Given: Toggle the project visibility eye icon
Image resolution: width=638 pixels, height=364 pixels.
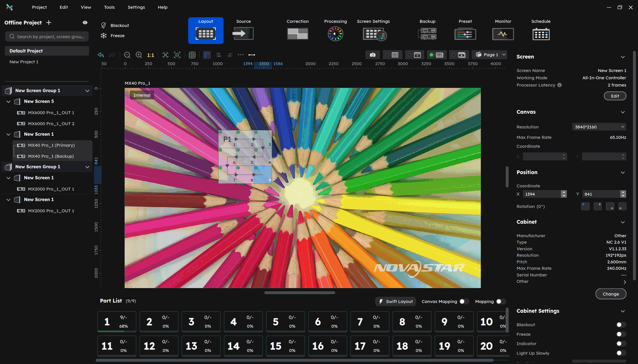Looking at the screenshot, I should click(x=85, y=22).
